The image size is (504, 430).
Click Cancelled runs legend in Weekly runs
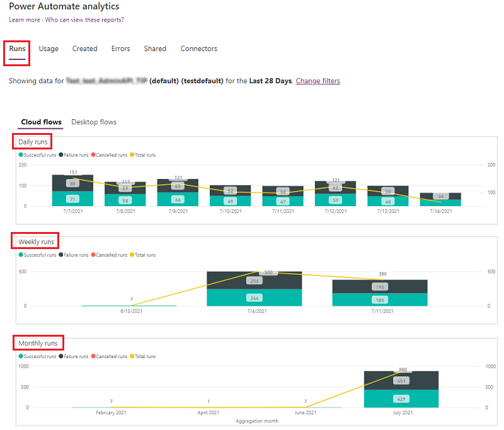113,255
